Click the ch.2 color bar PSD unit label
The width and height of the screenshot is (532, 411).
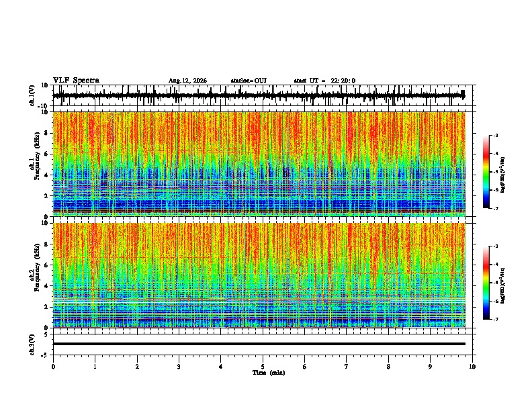coord(503,285)
